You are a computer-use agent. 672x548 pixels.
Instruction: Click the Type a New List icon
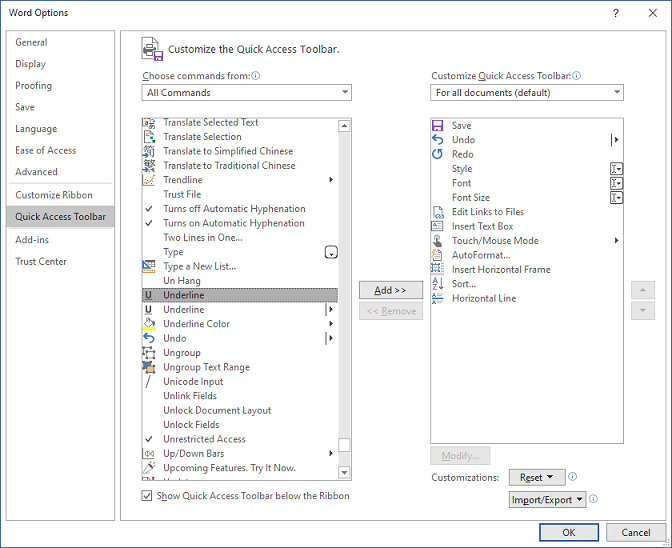pyautogui.click(x=149, y=267)
